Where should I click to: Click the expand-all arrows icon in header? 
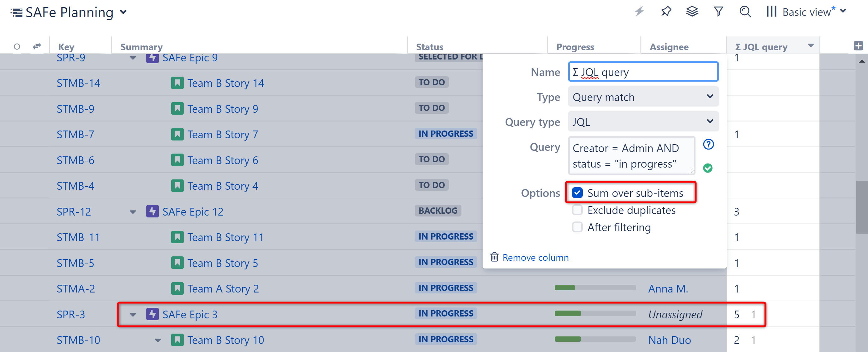[37, 46]
